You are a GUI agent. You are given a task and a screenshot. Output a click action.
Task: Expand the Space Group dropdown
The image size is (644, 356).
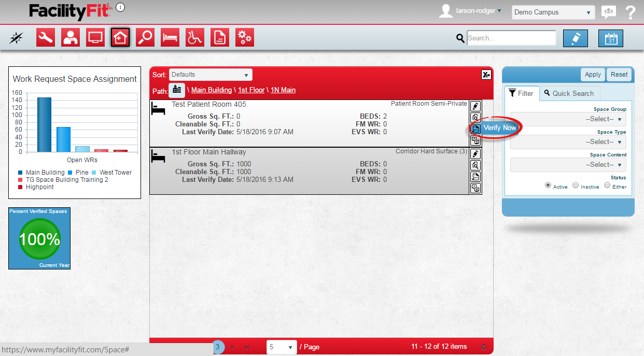click(568, 119)
